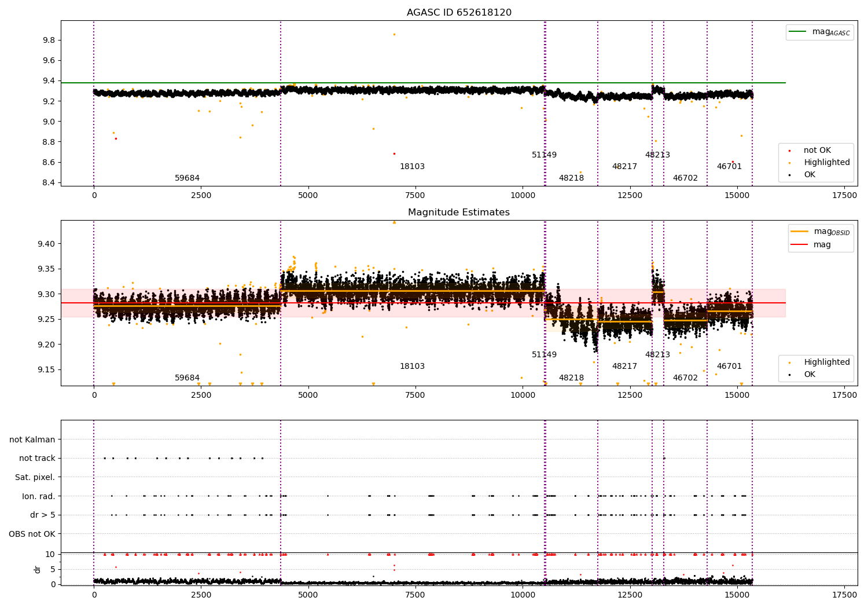Screen dimensions: 868x608
Task: Click OBSID label 46702 in the top plot
Action: point(685,178)
